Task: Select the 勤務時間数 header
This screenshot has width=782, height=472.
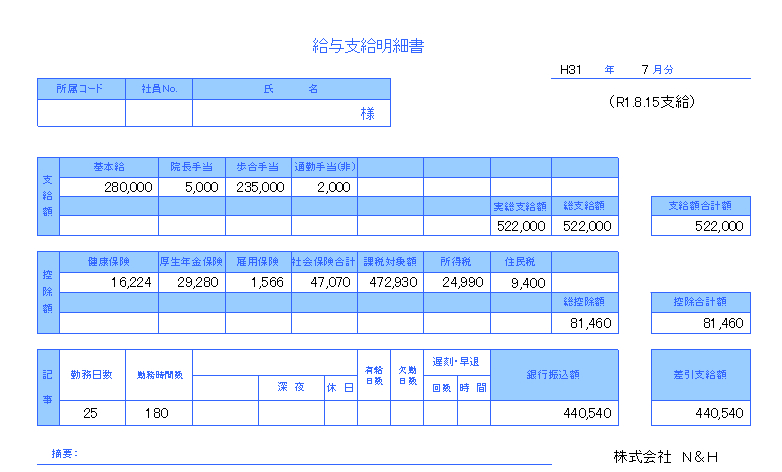Action: point(159,375)
